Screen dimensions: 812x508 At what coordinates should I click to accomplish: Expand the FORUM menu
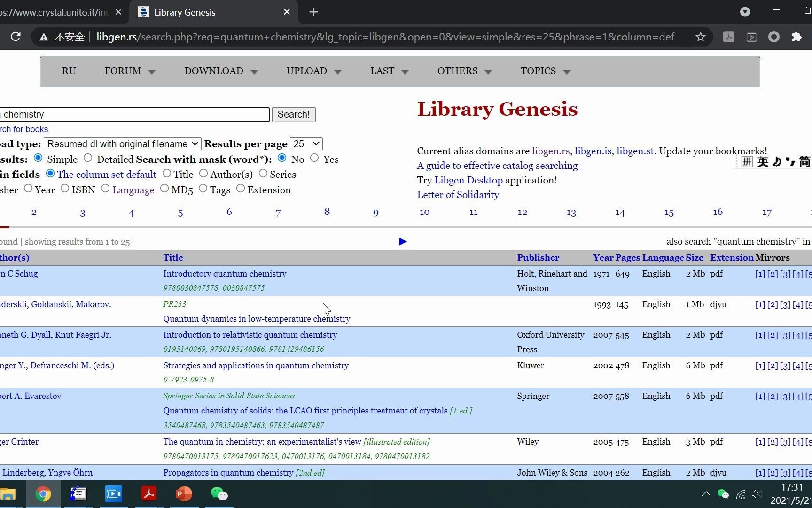point(130,71)
